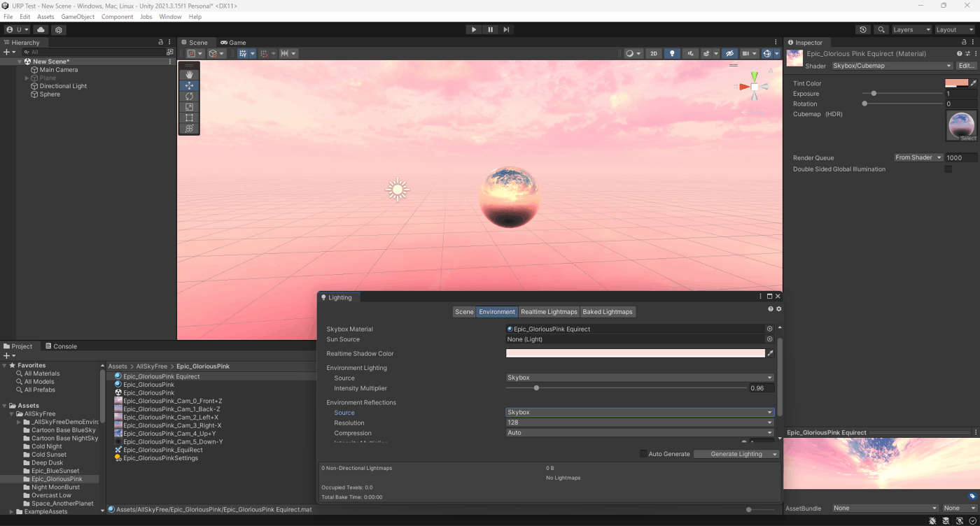Select the combined Transform tool
The image size is (980, 526).
189,129
